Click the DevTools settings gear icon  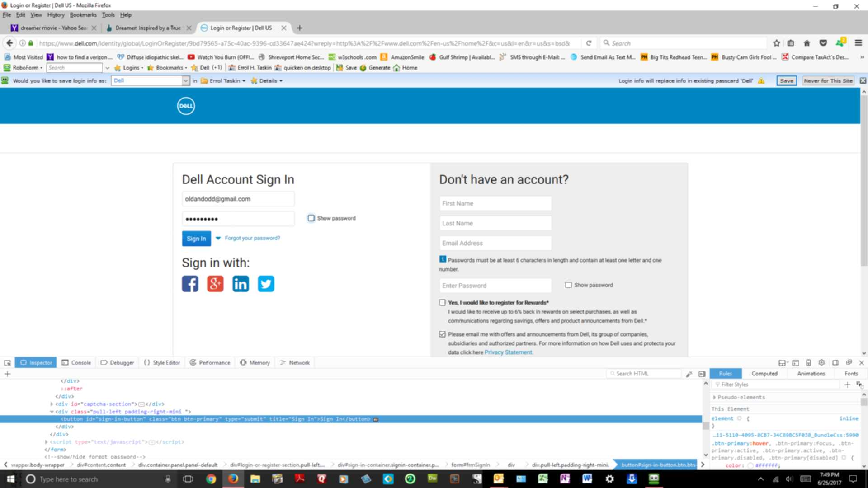pos(822,362)
